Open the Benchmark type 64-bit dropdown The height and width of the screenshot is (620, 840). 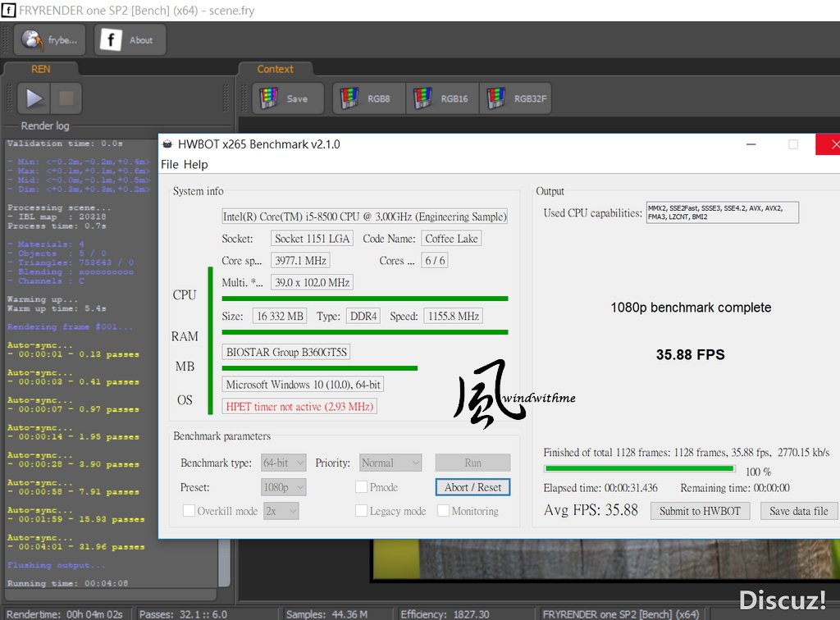point(283,463)
